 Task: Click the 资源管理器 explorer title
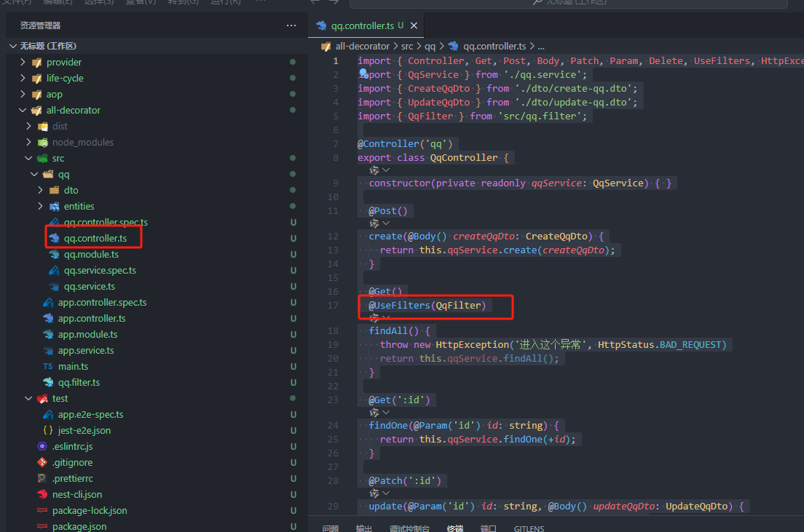[x=41, y=25]
